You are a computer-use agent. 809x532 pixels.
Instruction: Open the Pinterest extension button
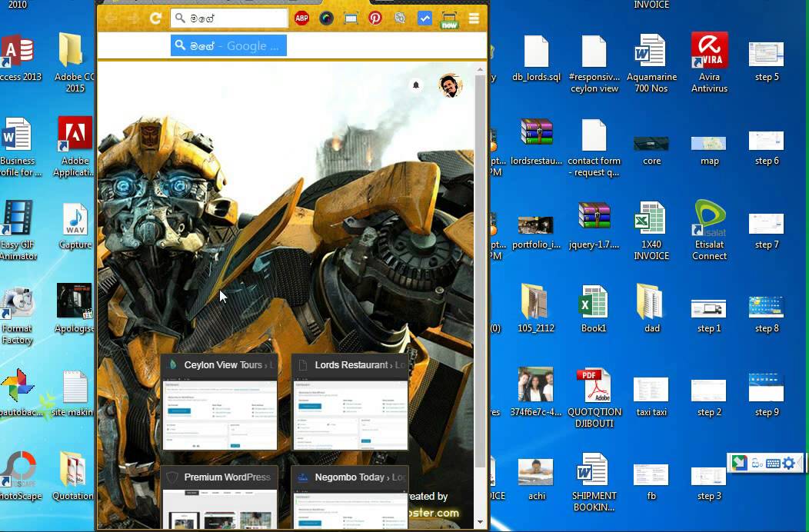click(375, 18)
